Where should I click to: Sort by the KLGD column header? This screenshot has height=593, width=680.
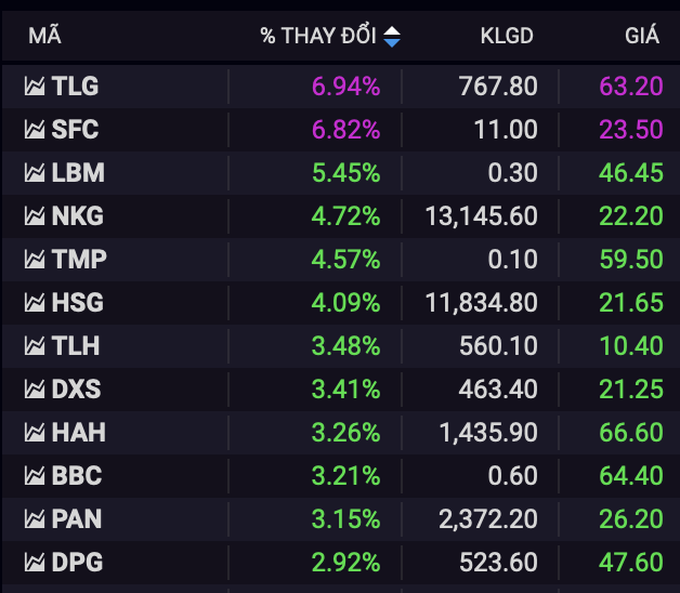pos(507,36)
